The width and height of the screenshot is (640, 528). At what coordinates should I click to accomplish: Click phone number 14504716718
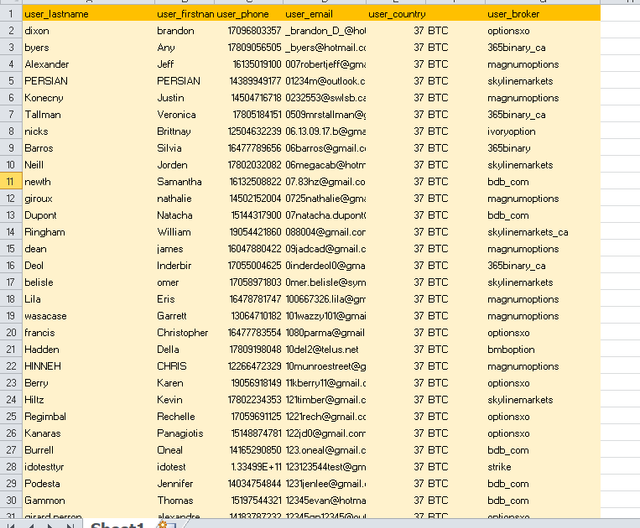[x=249, y=98]
